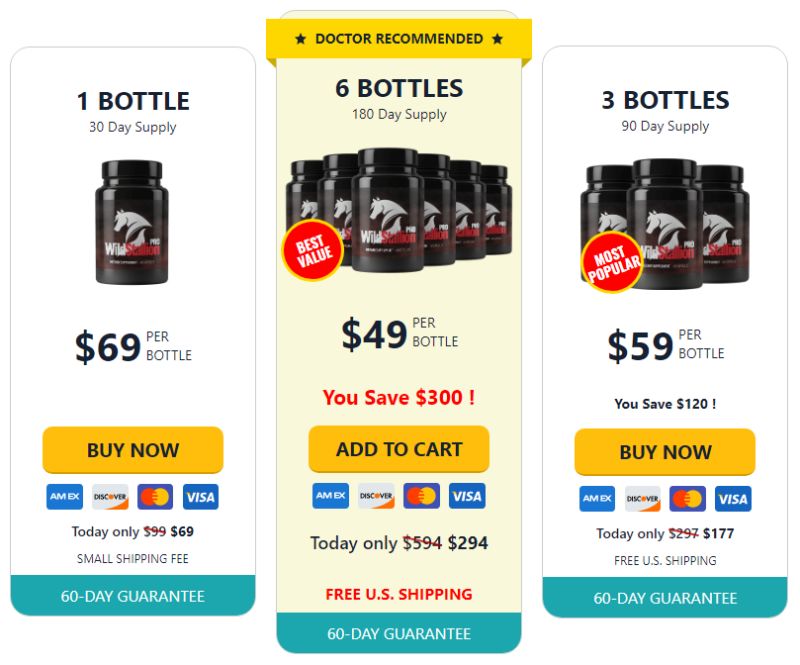800x665 pixels.
Task: Click the $49 per bottle price
Action: click(399, 334)
